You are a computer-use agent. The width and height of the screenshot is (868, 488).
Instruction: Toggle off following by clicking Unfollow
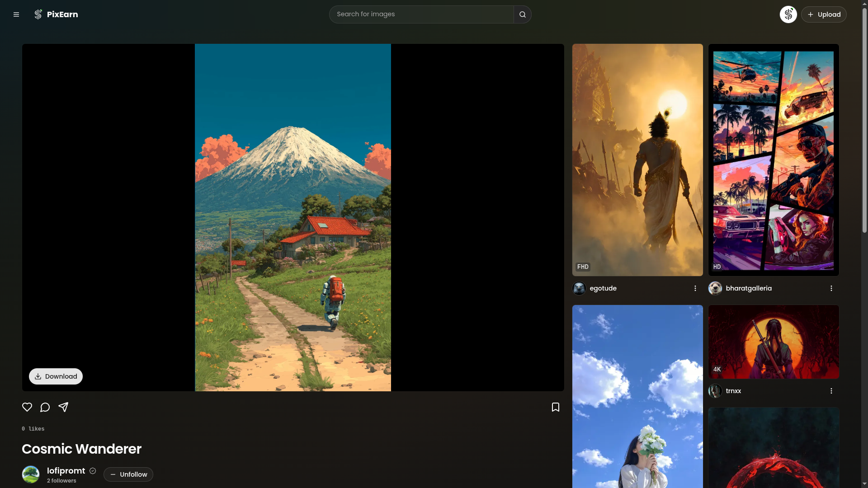click(x=128, y=474)
